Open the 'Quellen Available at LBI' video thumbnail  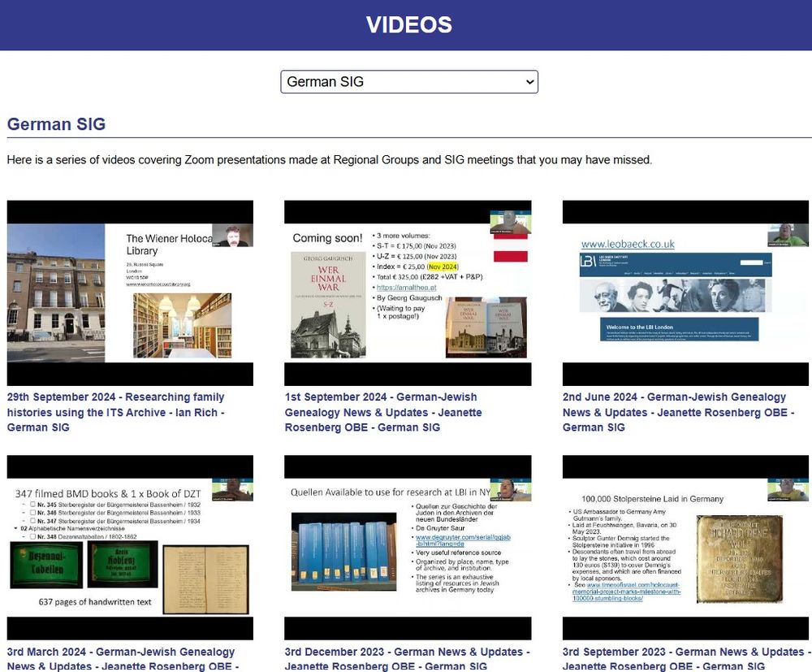[408, 548]
